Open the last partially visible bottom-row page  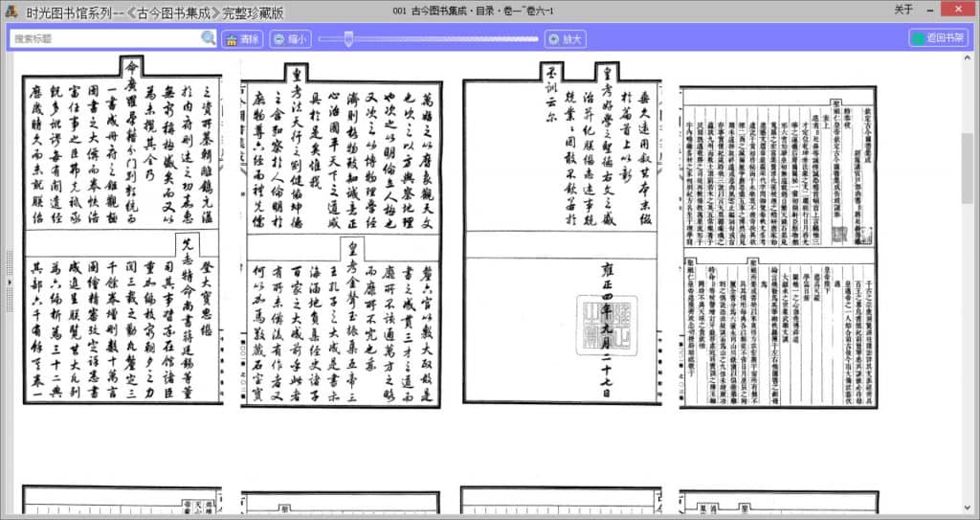[779, 503]
